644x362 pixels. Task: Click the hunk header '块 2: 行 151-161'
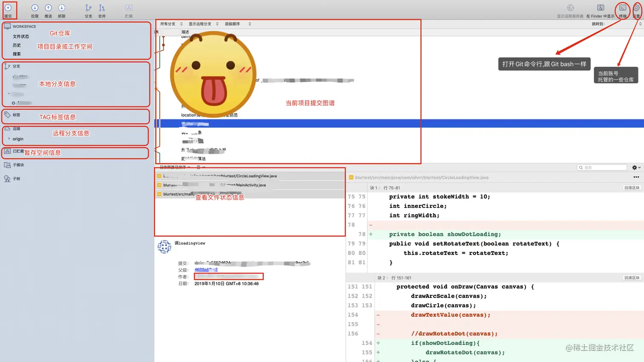point(394,278)
